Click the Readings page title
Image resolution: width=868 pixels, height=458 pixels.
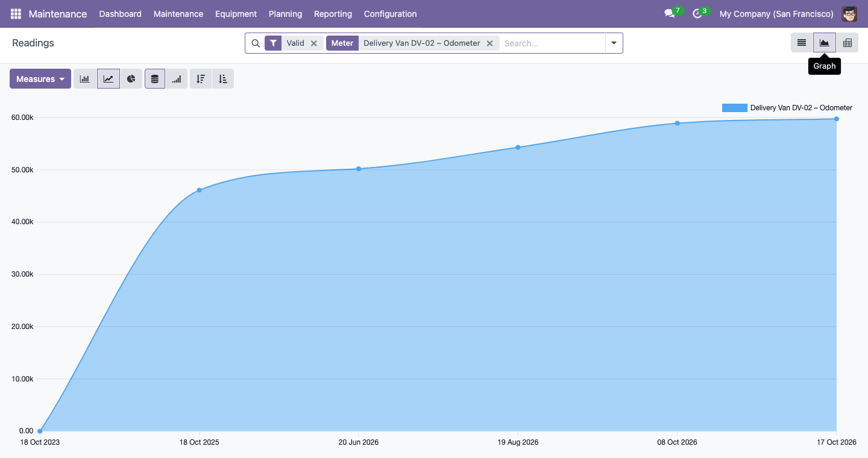(33, 43)
